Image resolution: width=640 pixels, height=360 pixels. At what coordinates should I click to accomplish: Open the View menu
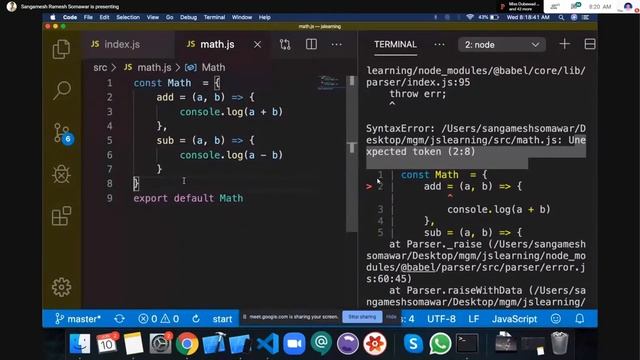153,18
